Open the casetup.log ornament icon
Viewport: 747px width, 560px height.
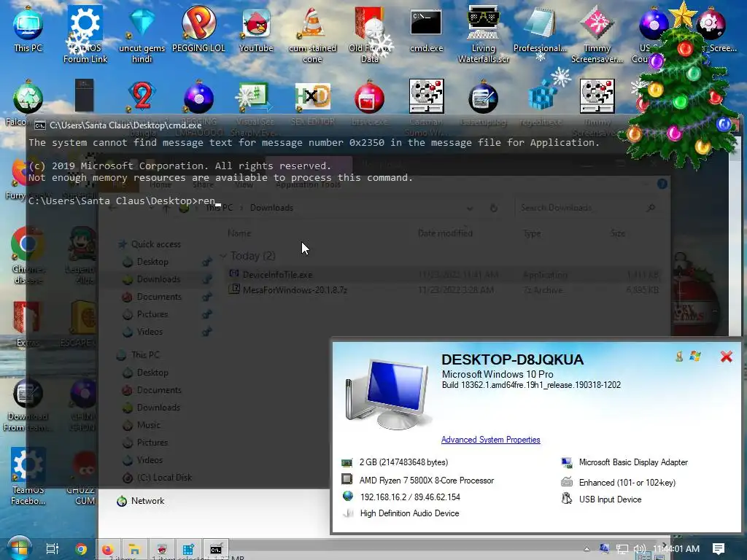[483, 98]
